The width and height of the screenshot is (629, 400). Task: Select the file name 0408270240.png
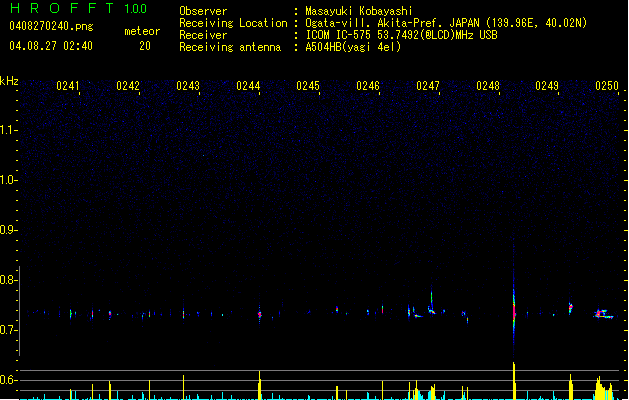coord(51,26)
